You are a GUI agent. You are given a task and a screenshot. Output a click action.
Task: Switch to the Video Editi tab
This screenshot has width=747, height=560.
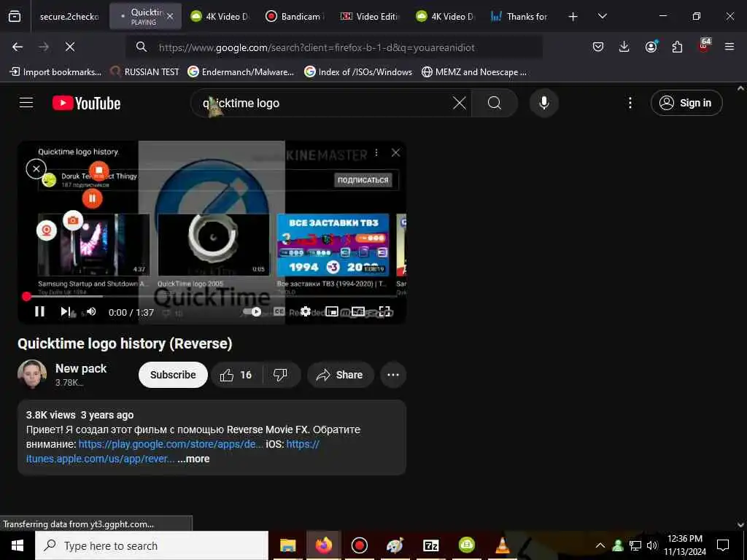(370, 17)
